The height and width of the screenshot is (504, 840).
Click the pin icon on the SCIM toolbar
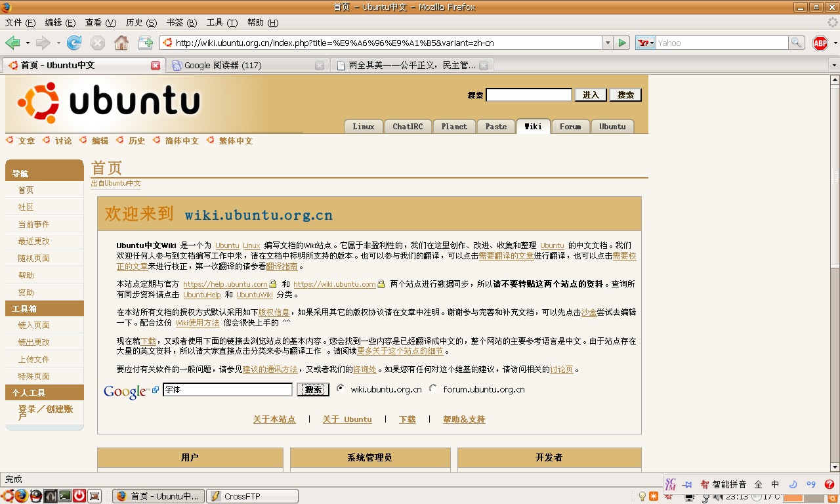(x=687, y=484)
